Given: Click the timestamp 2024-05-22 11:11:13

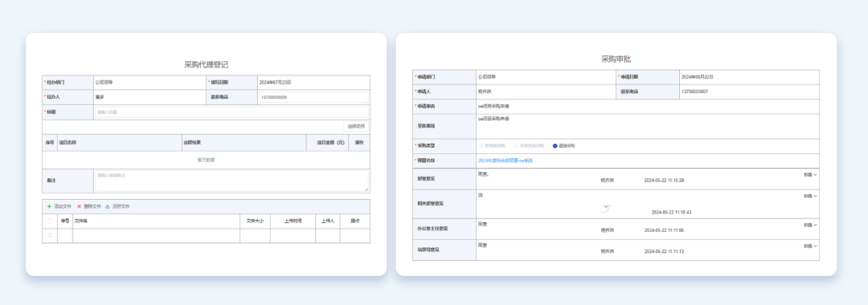Looking at the screenshot, I should 664,251.
